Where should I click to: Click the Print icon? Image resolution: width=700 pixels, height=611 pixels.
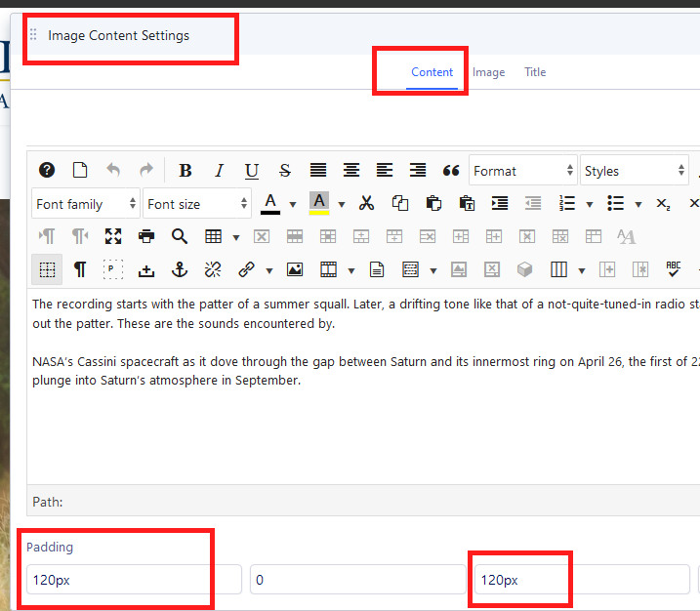point(146,236)
